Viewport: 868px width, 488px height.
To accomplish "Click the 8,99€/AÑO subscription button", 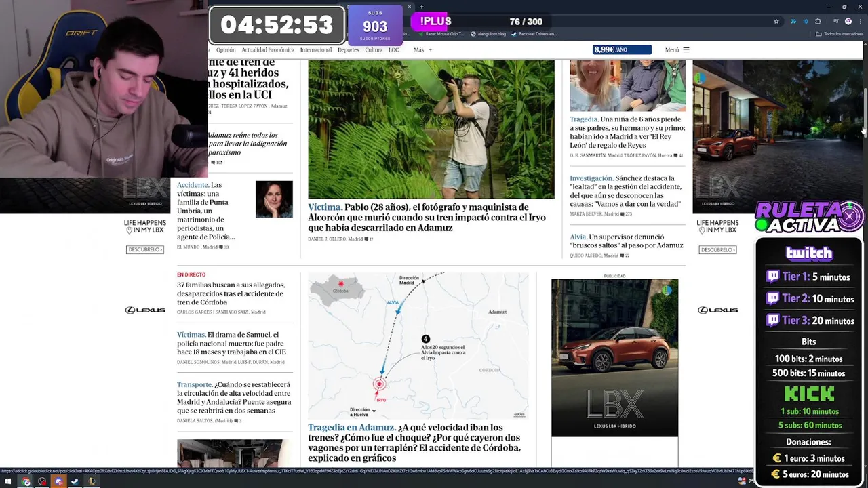I will (x=622, y=49).
